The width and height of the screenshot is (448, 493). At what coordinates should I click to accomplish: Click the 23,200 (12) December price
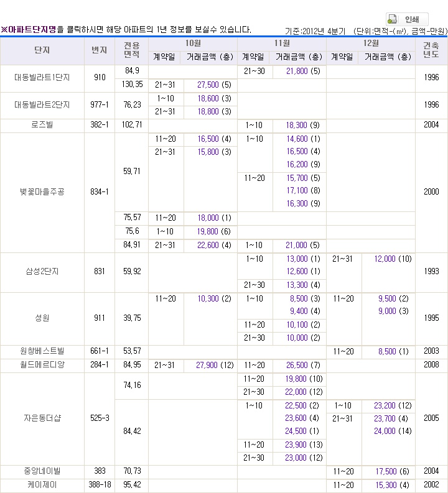point(393,406)
